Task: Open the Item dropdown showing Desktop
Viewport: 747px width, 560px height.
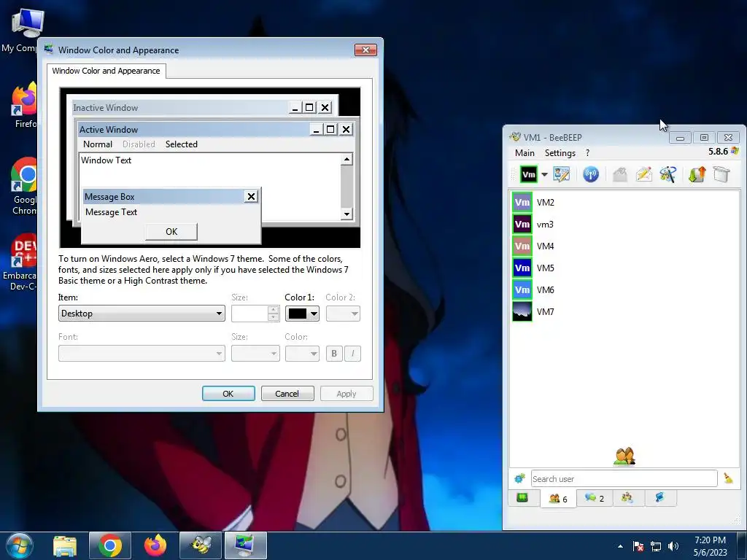Action: (x=142, y=314)
